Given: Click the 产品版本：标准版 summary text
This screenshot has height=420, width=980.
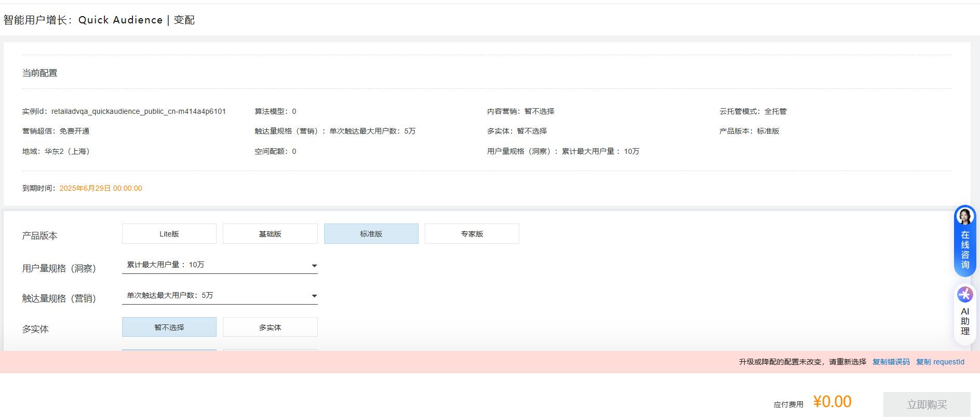Looking at the screenshot, I should tap(749, 131).
